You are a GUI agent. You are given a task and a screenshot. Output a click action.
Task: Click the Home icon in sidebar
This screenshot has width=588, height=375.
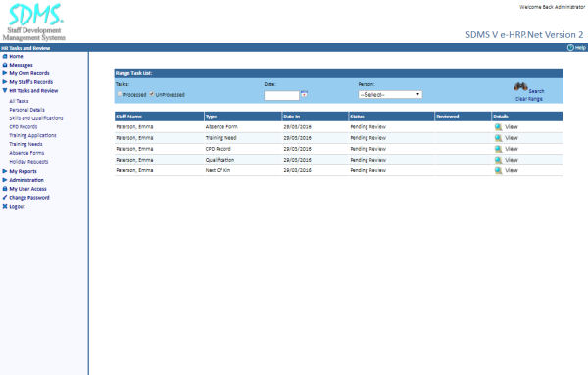click(5, 56)
